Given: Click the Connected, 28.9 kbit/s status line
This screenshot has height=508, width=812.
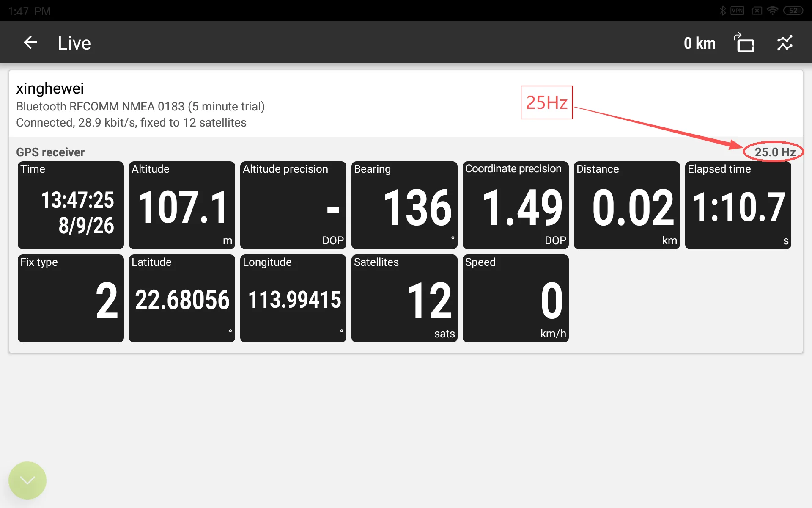Looking at the screenshot, I should click(131, 122).
